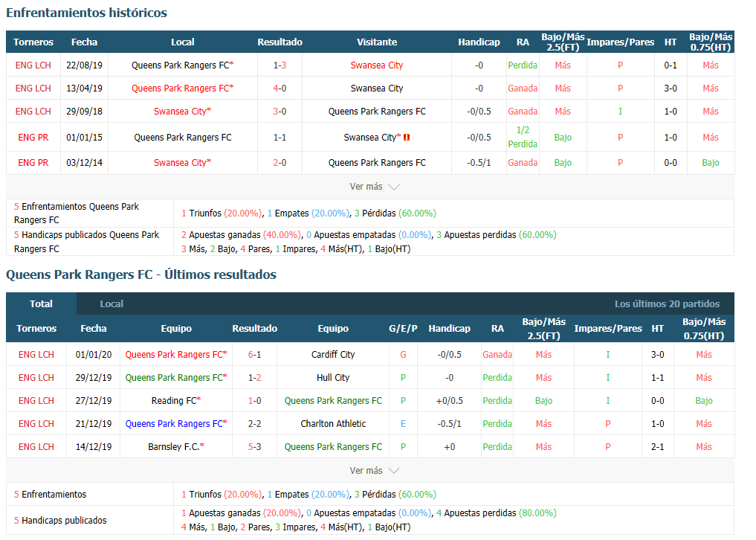Click ENG PR tournament in 03/12/14 row

pos(33,163)
